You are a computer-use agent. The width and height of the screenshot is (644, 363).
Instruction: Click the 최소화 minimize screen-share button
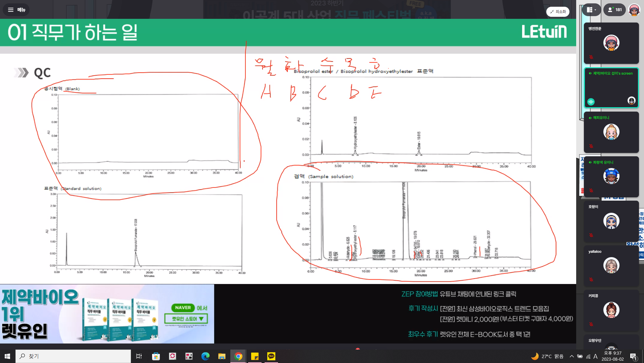[558, 11]
